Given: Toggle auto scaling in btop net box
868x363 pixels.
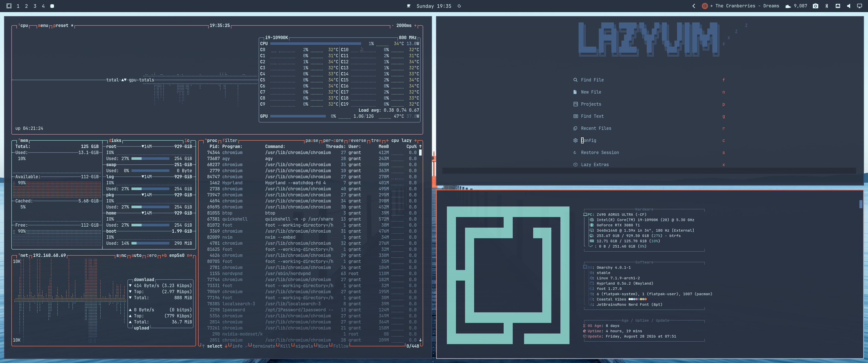Looking at the screenshot, I should [x=137, y=256].
